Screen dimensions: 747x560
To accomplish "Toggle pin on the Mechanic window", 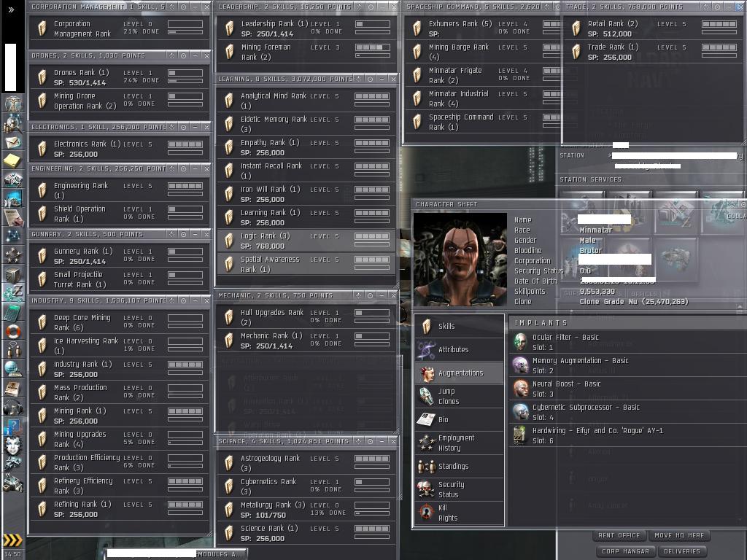I will click(371, 296).
